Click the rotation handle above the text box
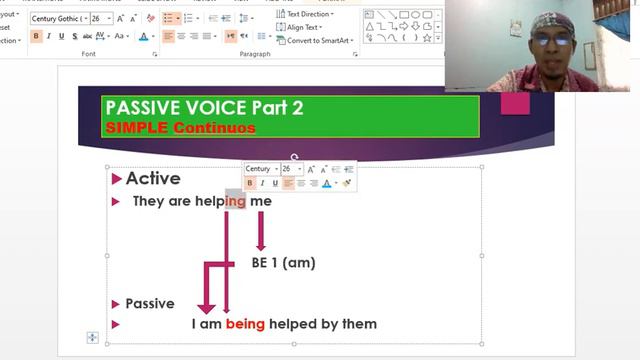This screenshot has width=640, height=360. (x=294, y=157)
